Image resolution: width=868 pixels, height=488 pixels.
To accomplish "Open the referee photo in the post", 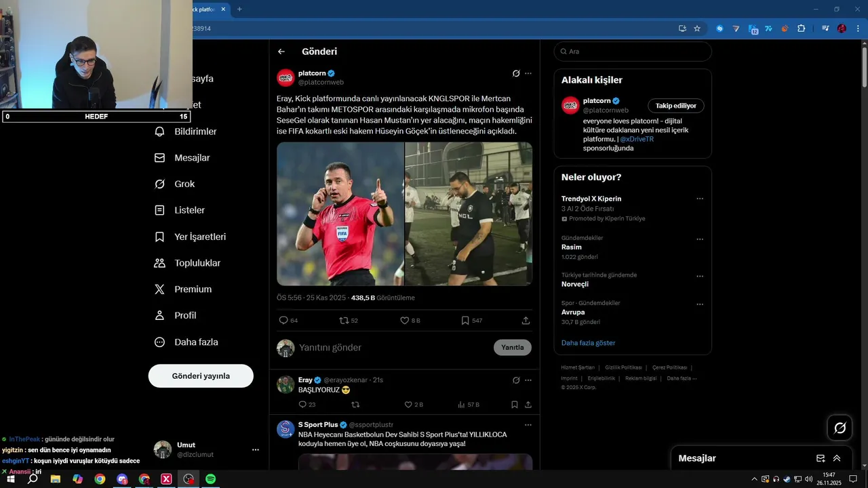I will pyautogui.click(x=340, y=213).
